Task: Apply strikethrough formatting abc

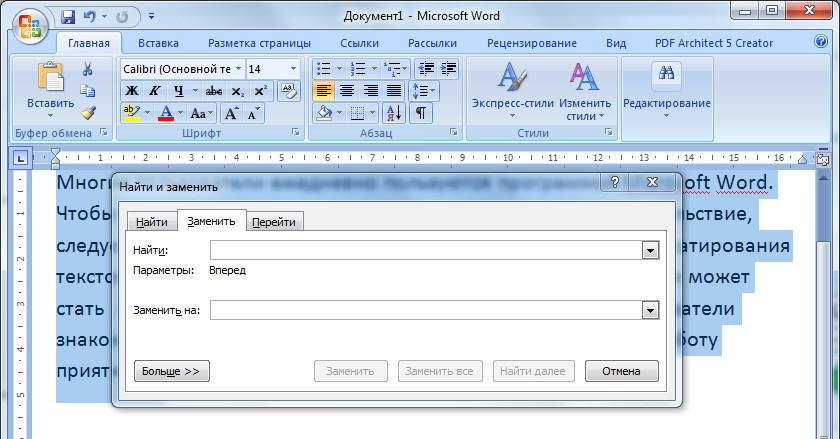Action: pos(214,91)
